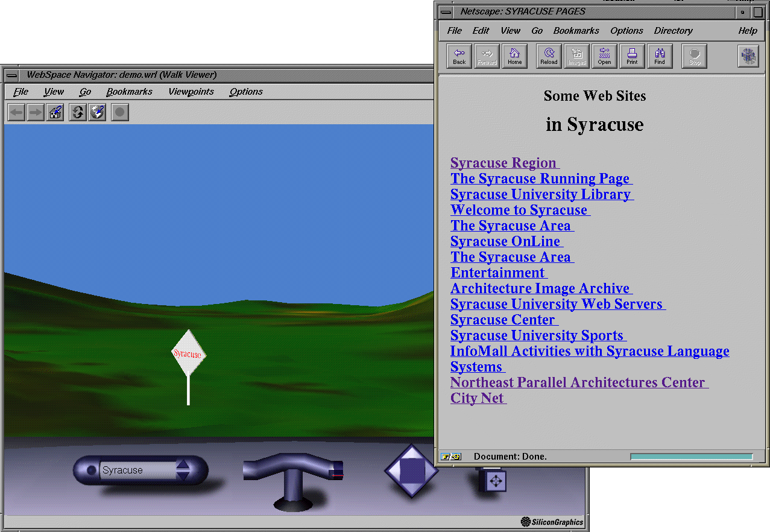Open the WebSpace Navigator window menu button

pyautogui.click(x=12, y=75)
